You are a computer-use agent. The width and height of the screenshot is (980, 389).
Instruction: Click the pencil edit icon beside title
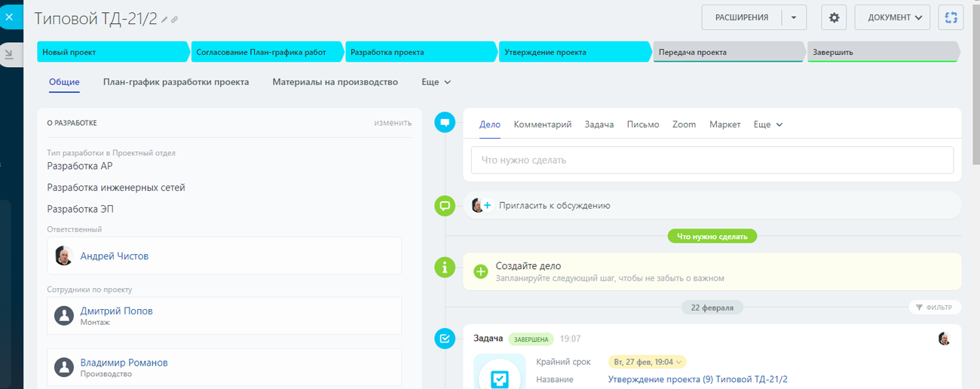pos(165,20)
